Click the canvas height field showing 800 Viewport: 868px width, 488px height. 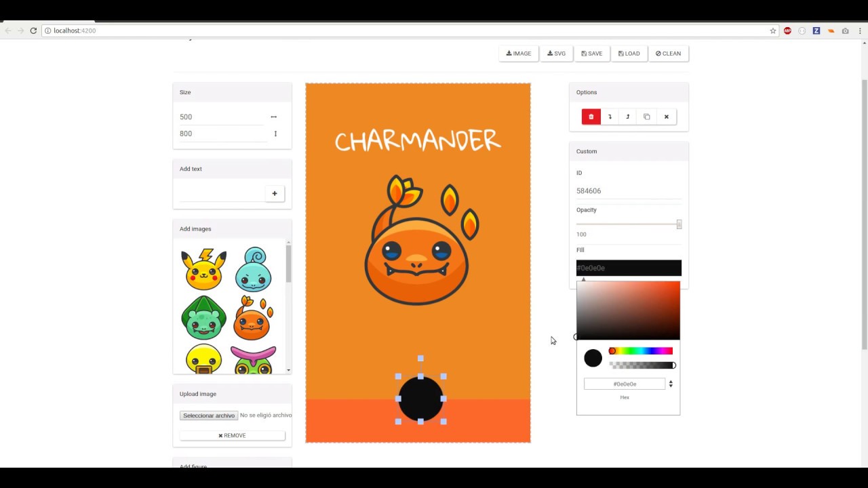pos(222,134)
